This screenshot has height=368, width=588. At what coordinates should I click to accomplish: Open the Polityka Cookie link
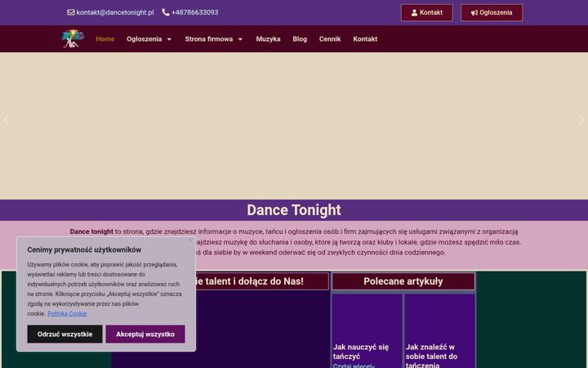point(67,313)
